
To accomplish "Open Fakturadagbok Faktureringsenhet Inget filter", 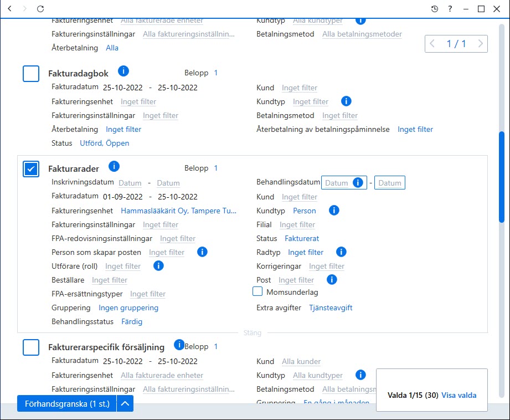I will coord(138,101).
